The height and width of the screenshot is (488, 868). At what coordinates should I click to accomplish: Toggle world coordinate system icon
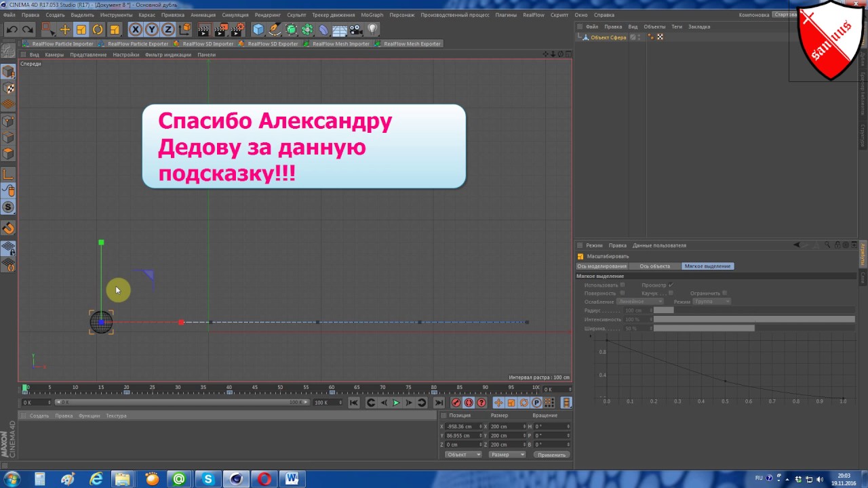pos(184,29)
